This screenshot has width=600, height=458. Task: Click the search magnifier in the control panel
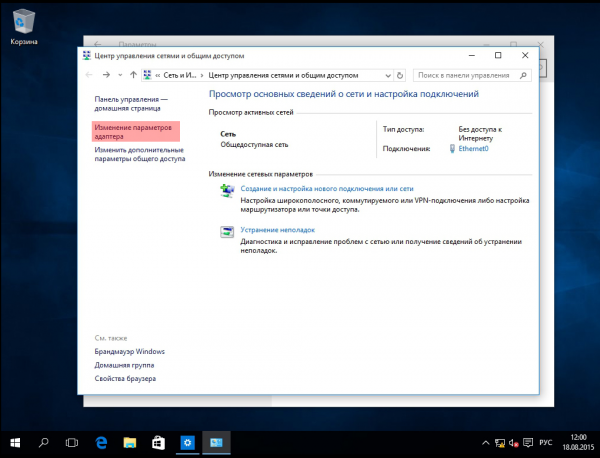point(523,75)
